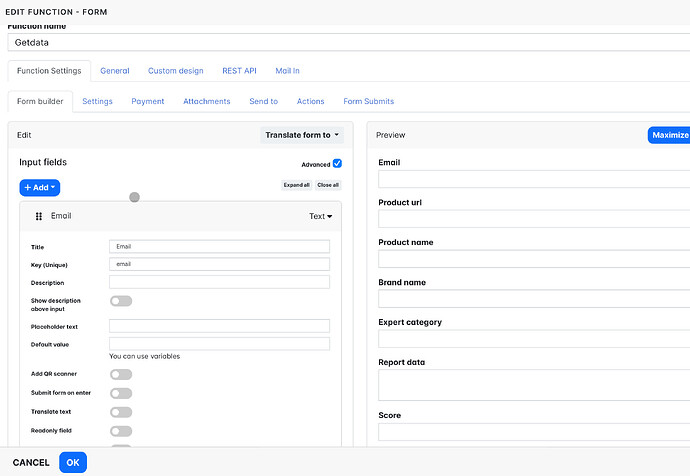Screen dimensions: 690x476
Task: Click the Expand all button
Action: [296, 185]
